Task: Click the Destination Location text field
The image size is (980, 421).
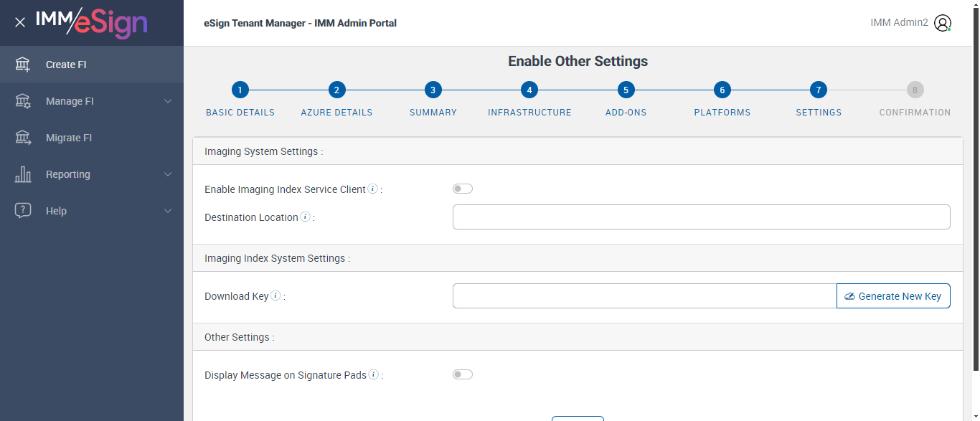Action: click(x=701, y=217)
